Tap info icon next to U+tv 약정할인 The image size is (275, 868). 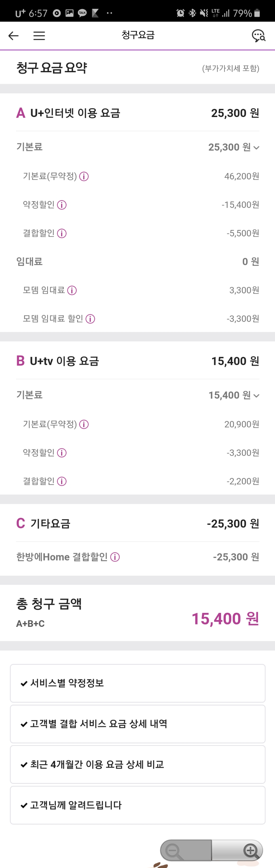click(x=62, y=453)
